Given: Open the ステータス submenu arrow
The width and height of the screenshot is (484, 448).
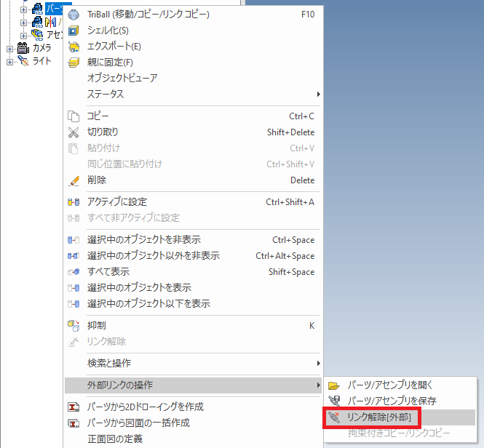Looking at the screenshot, I should (318, 94).
